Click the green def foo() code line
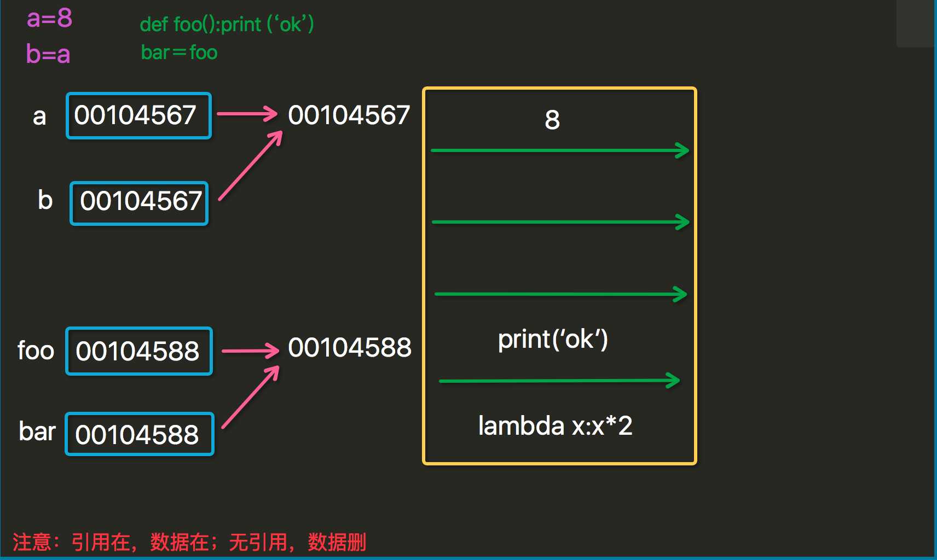Image resolution: width=937 pixels, height=560 pixels. pyautogui.click(x=227, y=24)
